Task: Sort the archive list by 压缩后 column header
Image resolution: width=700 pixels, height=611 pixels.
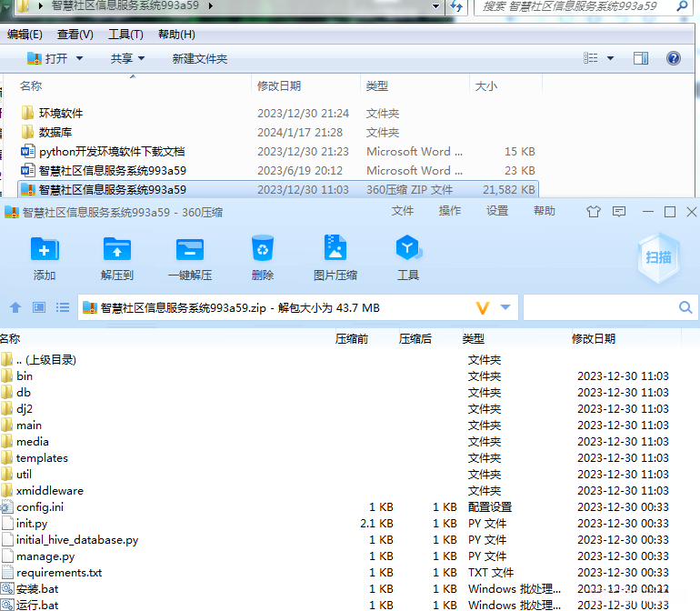Action: (x=415, y=339)
